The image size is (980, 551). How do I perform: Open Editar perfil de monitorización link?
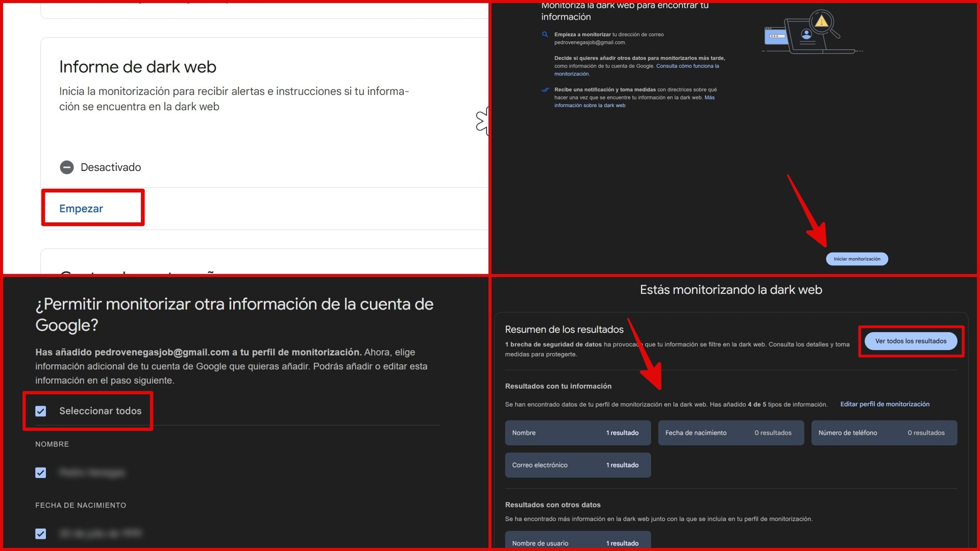coord(885,404)
